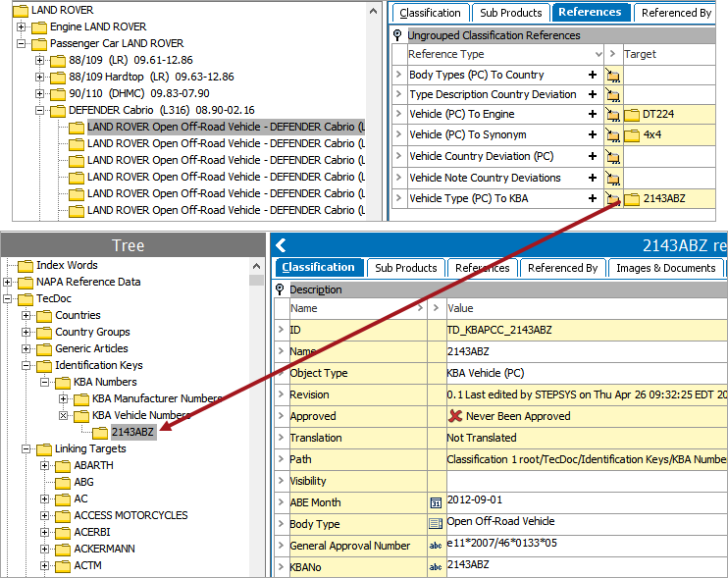Click the pin icon beside Ungrouped Classification References

[x=397, y=34]
